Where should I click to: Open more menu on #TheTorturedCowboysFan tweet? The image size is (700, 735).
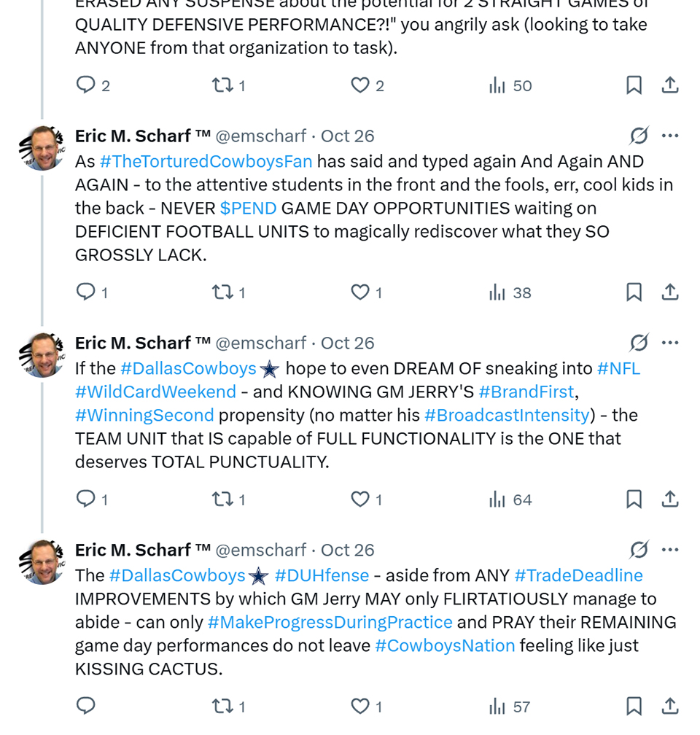click(x=670, y=136)
